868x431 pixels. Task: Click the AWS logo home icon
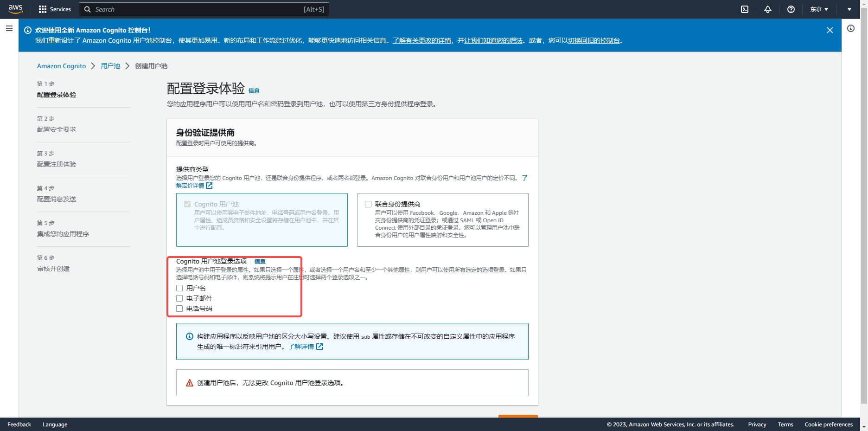(x=15, y=9)
